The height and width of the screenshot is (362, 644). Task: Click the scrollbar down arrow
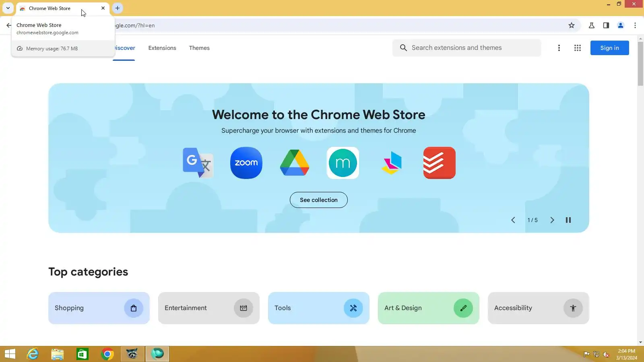click(640, 342)
